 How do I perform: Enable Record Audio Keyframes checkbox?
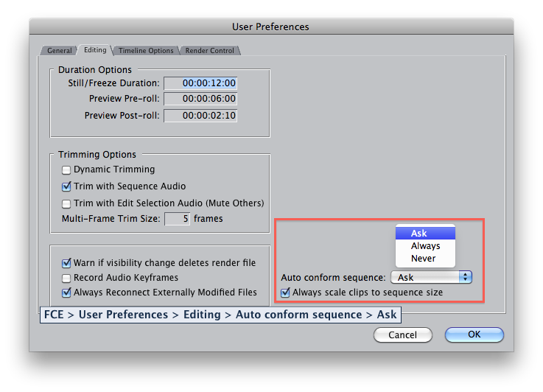tap(66, 279)
